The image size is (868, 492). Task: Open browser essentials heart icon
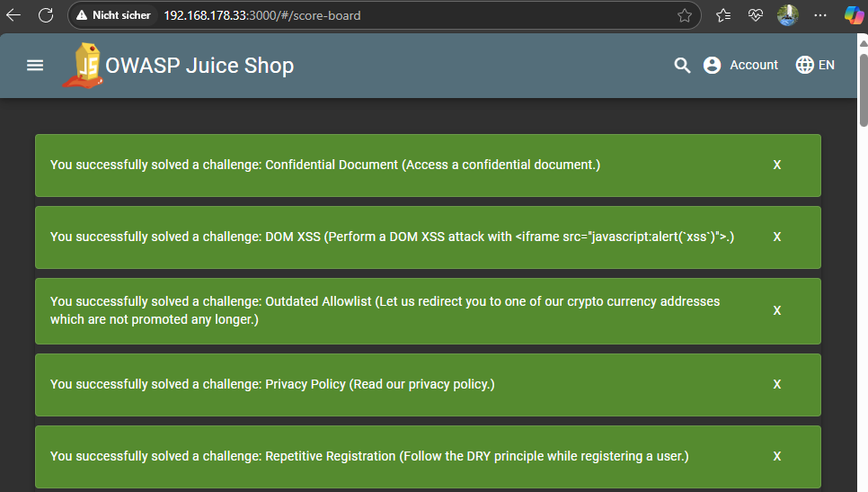coord(756,15)
